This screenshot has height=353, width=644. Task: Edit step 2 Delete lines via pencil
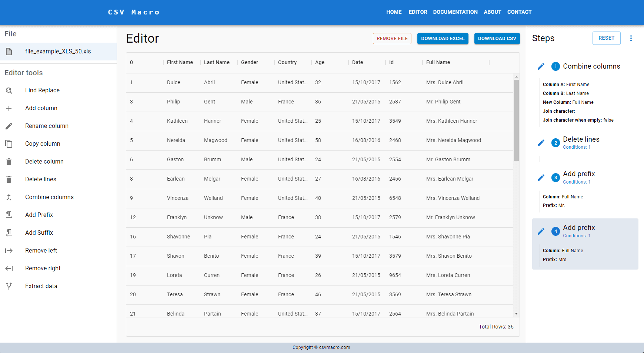point(541,143)
